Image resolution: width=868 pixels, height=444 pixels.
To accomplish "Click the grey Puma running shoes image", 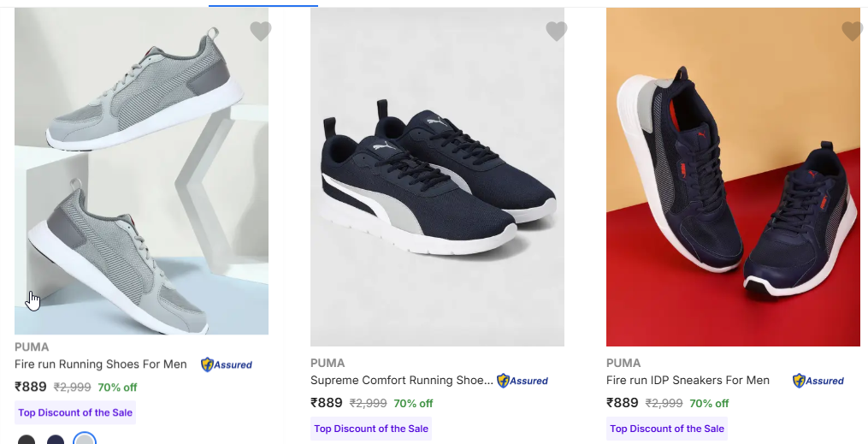I will coord(141,171).
